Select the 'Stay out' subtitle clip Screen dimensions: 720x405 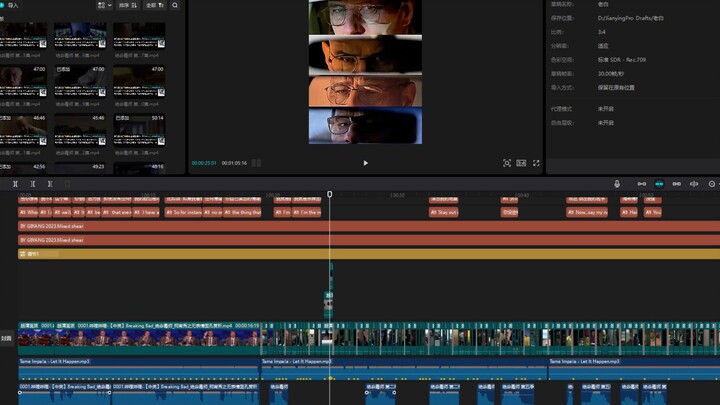tap(443, 212)
